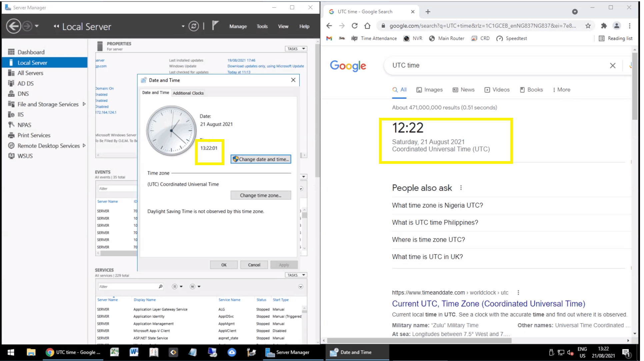The width and height of the screenshot is (644, 361).
Task: Open the notifications flag in Server Manager
Action: coord(215,25)
